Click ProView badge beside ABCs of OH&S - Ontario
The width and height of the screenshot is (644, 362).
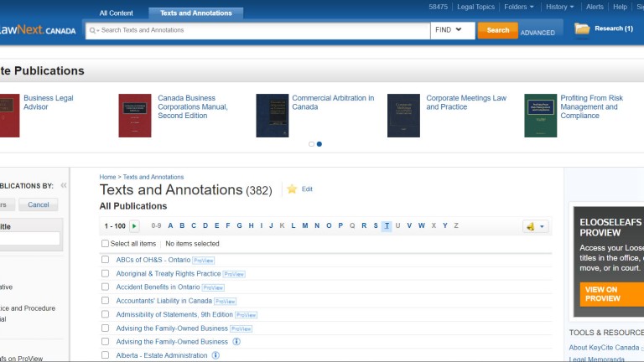(x=203, y=261)
